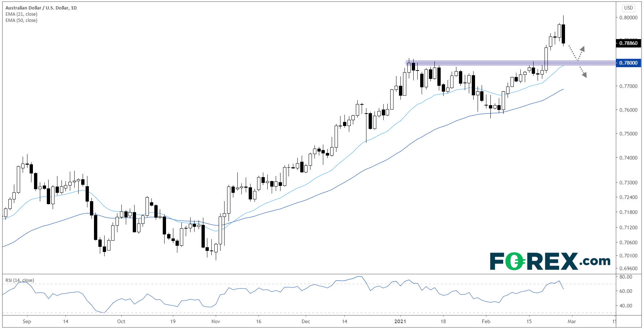Open the RSI (14, close) indicator label

19,280
